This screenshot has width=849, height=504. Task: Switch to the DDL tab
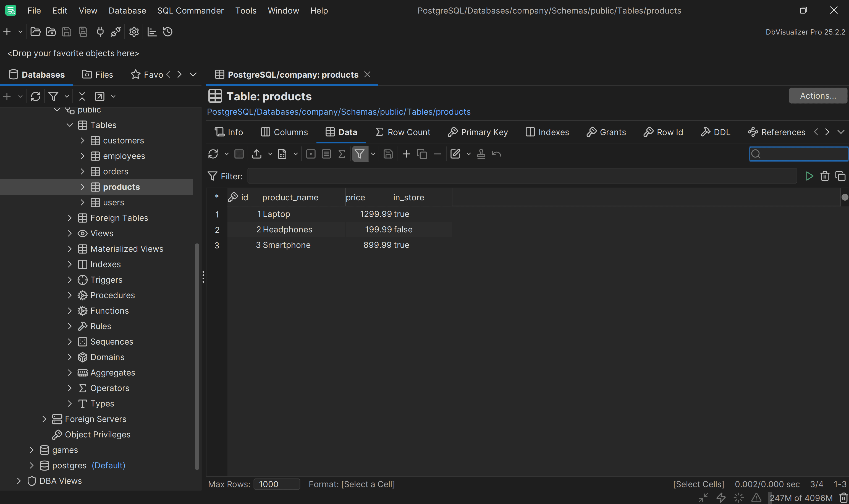point(716,132)
